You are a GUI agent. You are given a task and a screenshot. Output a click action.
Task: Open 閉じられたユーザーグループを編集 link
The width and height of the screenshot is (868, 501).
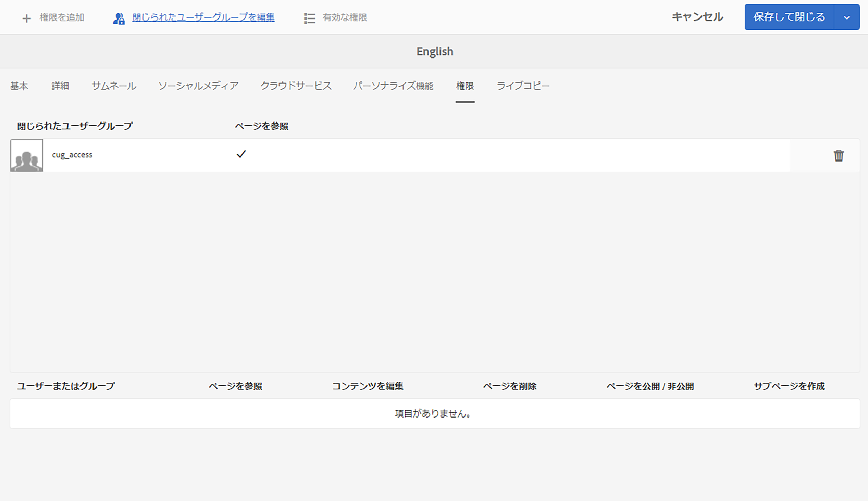click(203, 17)
